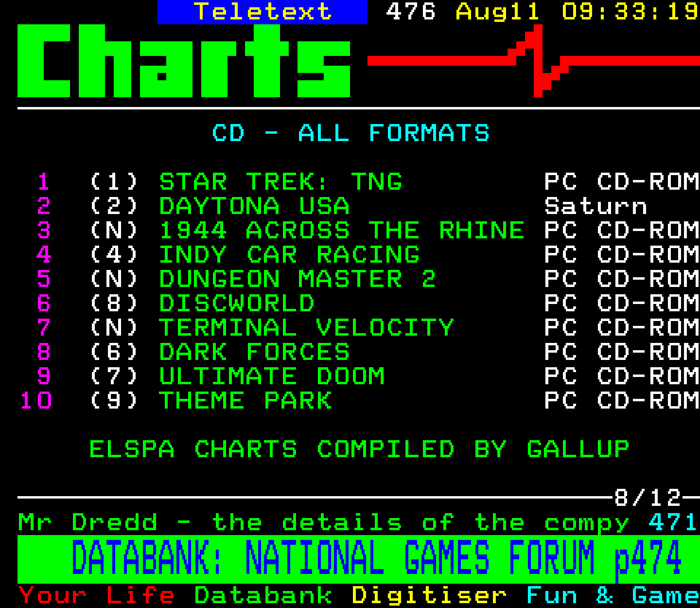Click the subpage indicator 8/12
This screenshot has height=608, width=700.
[x=648, y=498]
